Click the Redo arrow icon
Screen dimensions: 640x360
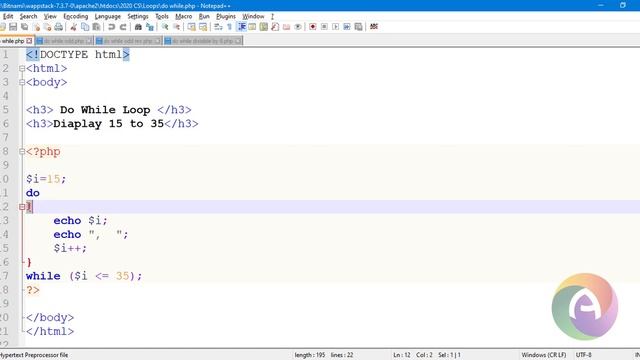click(123, 27)
